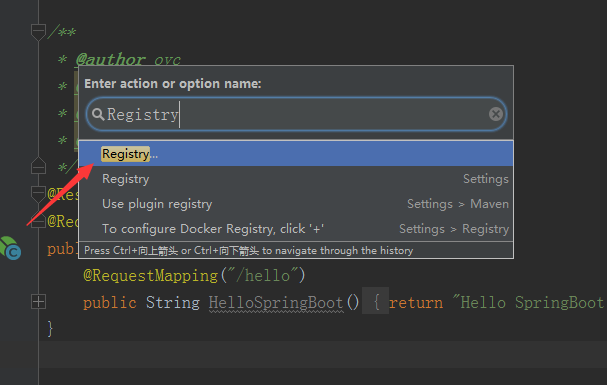This screenshot has height=385, width=607.
Task: Collapse the comment end fold marker
Action: (38, 166)
